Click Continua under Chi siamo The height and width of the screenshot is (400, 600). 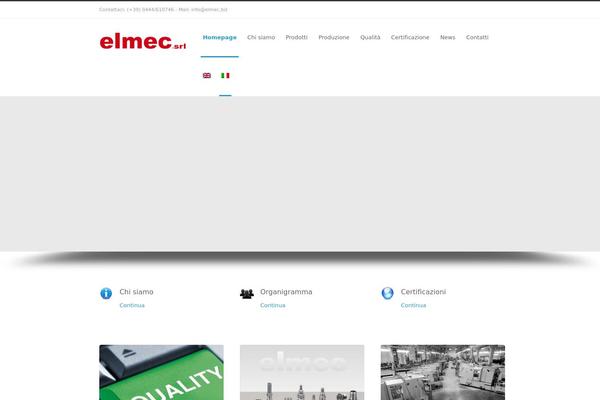(x=132, y=305)
